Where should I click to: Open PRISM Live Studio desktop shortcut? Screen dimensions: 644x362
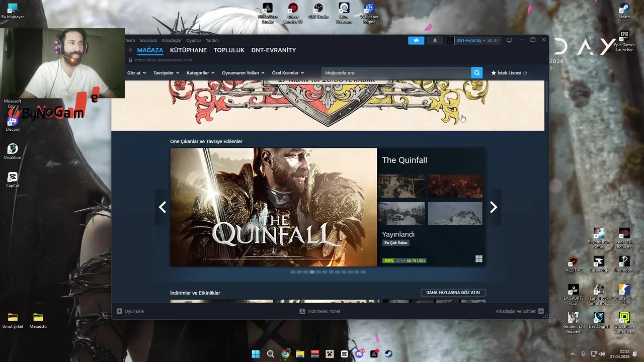(268, 13)
